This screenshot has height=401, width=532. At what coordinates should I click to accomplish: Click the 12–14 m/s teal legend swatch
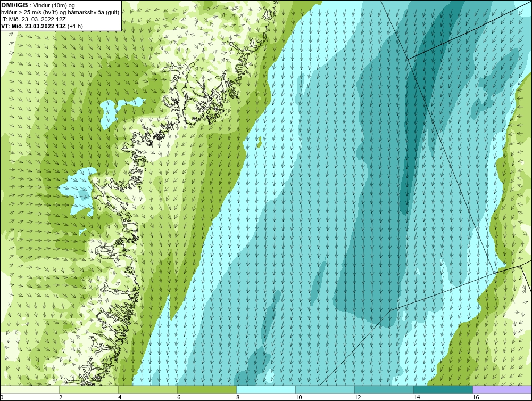click(384, 389)
